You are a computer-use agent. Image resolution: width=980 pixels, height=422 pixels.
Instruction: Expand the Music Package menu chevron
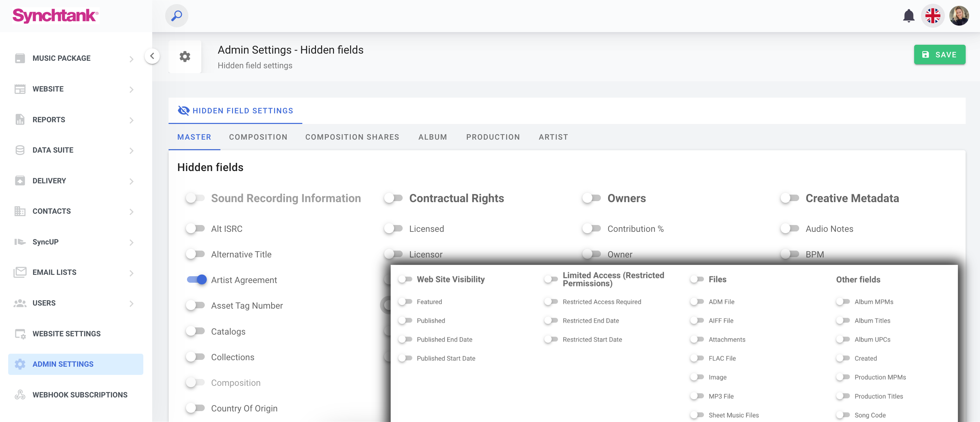pyautogui.click(x=131, y=59)
